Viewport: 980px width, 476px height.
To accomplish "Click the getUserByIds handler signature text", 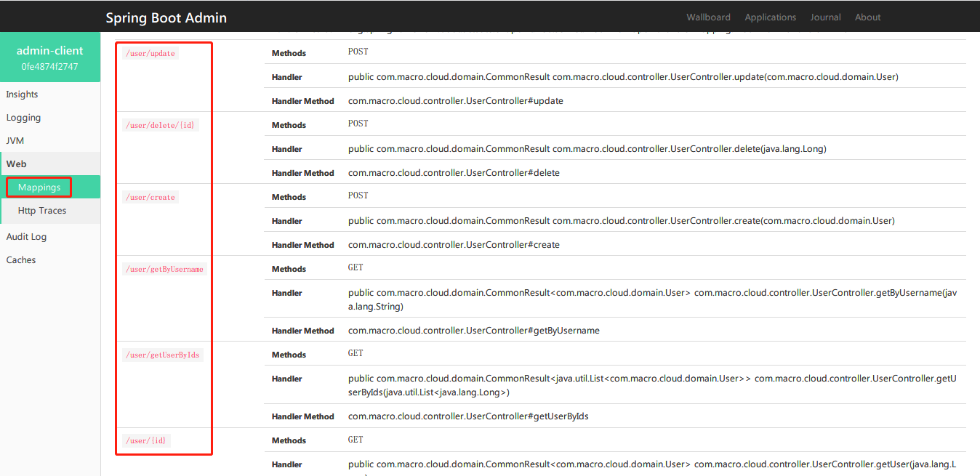I will point(653,386).
